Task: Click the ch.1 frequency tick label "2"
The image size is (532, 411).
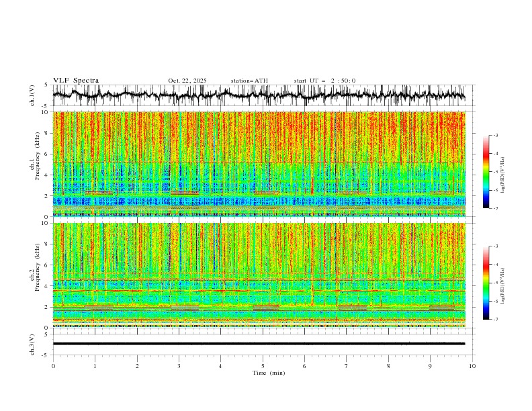Action: [46, 195]
